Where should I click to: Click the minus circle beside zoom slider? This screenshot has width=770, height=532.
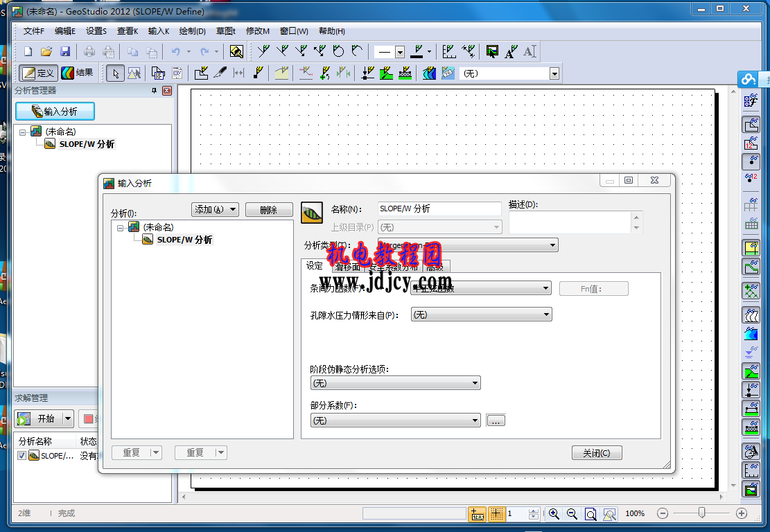(663, 513)
